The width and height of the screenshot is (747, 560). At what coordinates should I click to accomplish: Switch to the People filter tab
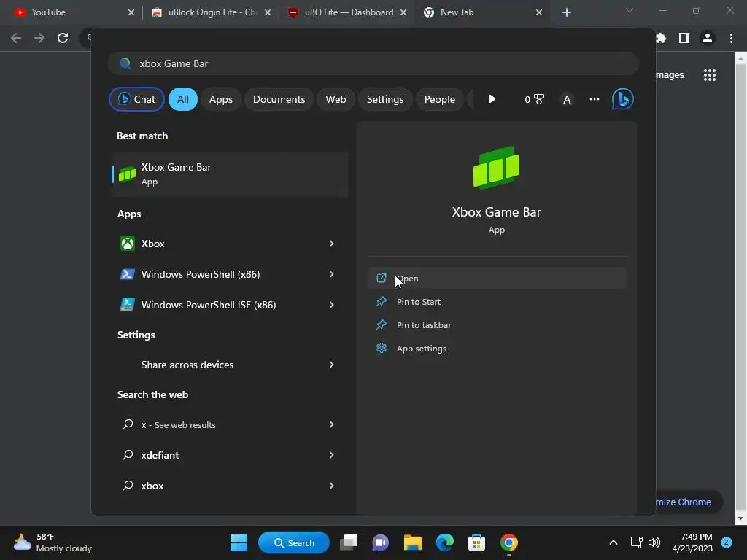[439, 99]
